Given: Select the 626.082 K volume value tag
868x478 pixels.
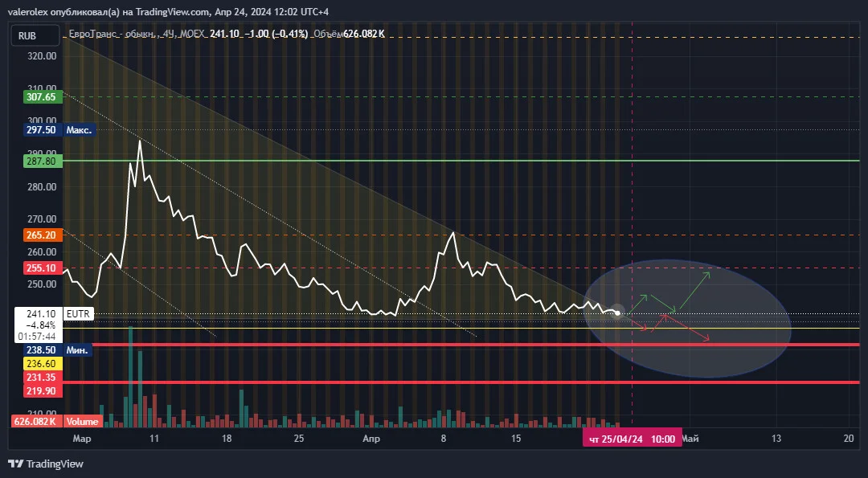Looking at the screenshot, I should [36, 422].
